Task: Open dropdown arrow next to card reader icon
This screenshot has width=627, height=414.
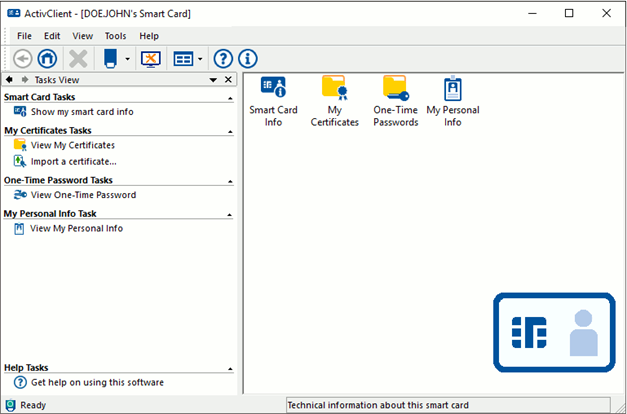Action: 128,60
